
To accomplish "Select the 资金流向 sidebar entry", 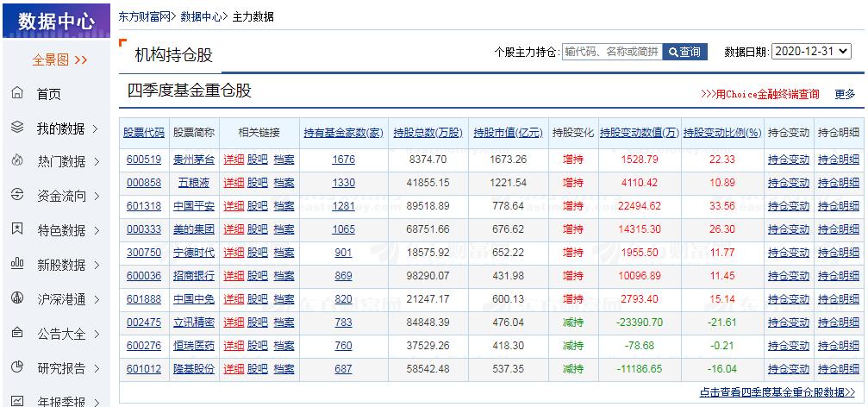I will click(x=61, y=196).
